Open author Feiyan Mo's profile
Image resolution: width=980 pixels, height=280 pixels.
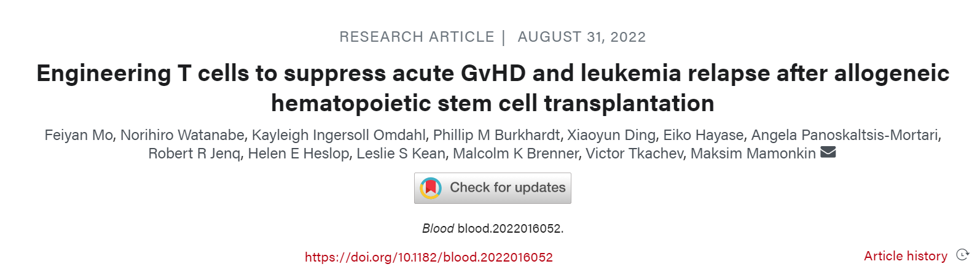click(79, 135)
